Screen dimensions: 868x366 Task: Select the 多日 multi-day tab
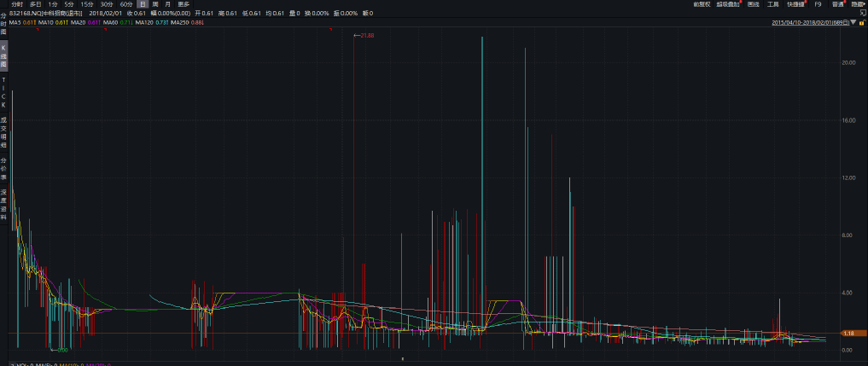35,4
